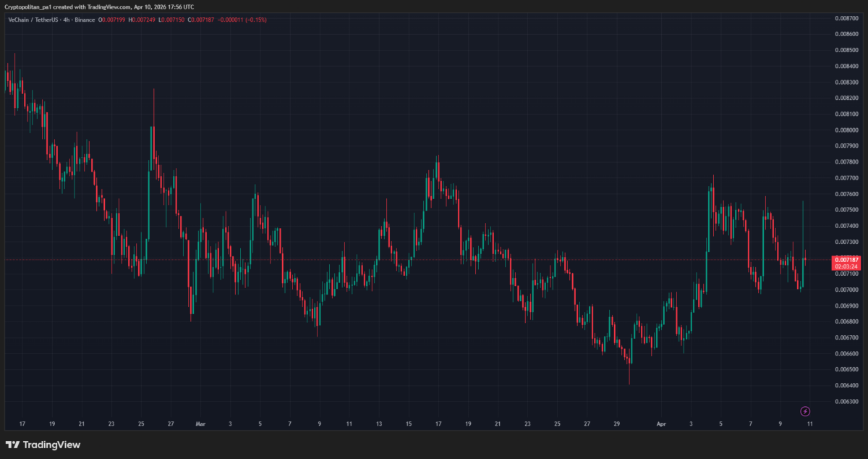
Task: Click the 0.008700 price axis label
Action: tap(846, 18)
